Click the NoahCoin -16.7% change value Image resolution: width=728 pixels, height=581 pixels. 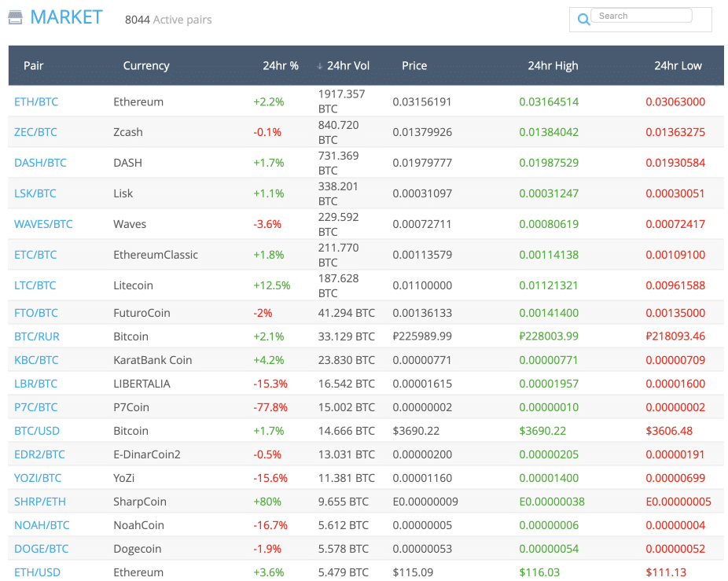(270, 525)
